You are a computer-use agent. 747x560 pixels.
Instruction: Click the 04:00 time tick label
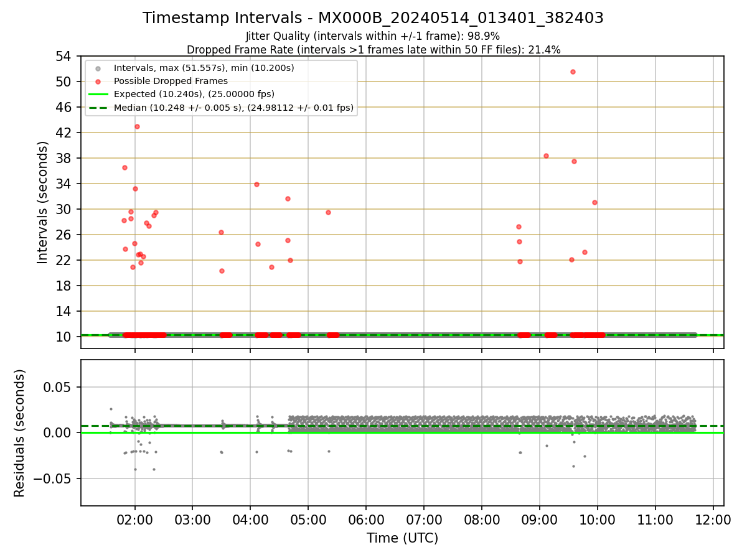(250, 519)
